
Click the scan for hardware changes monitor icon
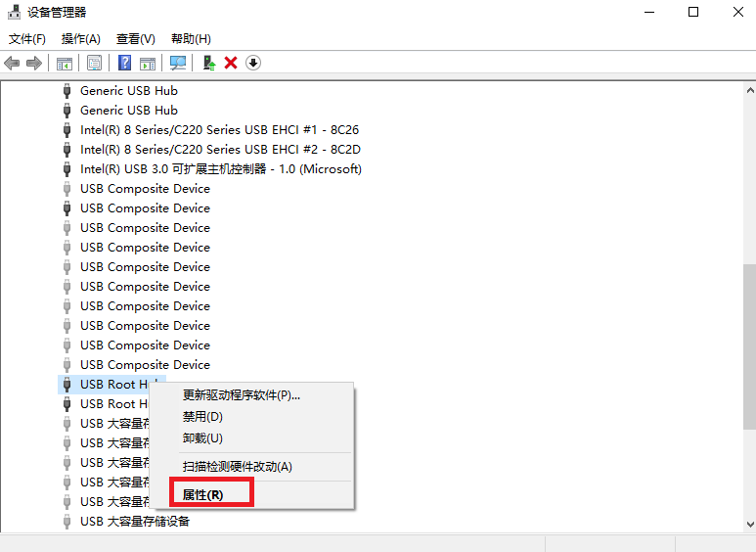click(x=178, y=63)
